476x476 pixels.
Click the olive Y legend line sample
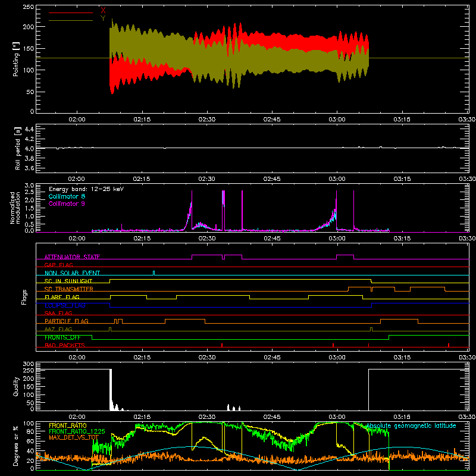click(x=71, y=20)
